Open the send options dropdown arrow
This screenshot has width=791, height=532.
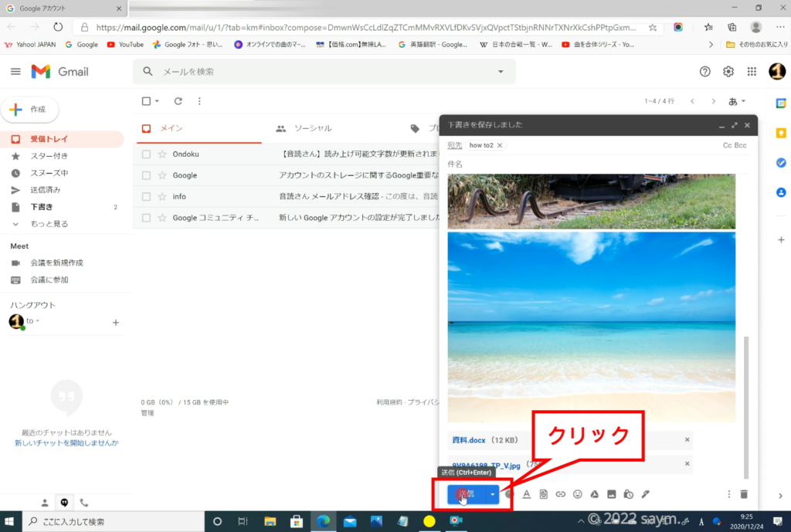pyautogui.click(x=492, y=494)
